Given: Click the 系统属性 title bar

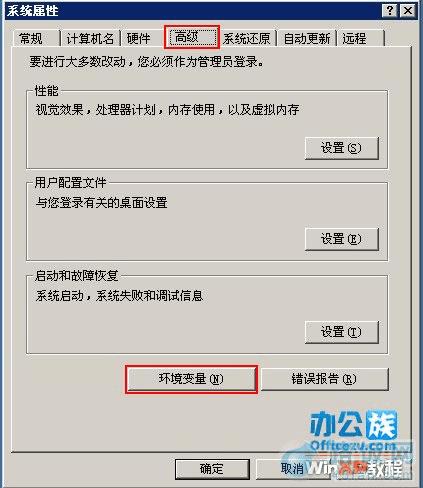Looking at the screenshot, I should pyautogui.click(x=193, y=11).
